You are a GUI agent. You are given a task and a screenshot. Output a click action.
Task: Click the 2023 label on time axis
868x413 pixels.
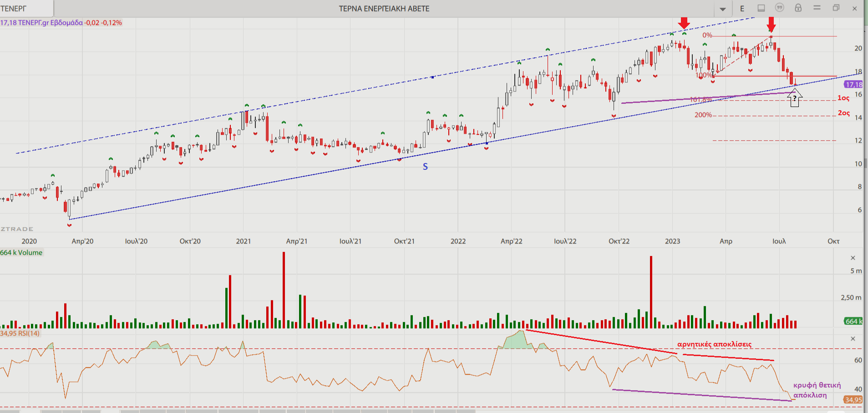673,241
